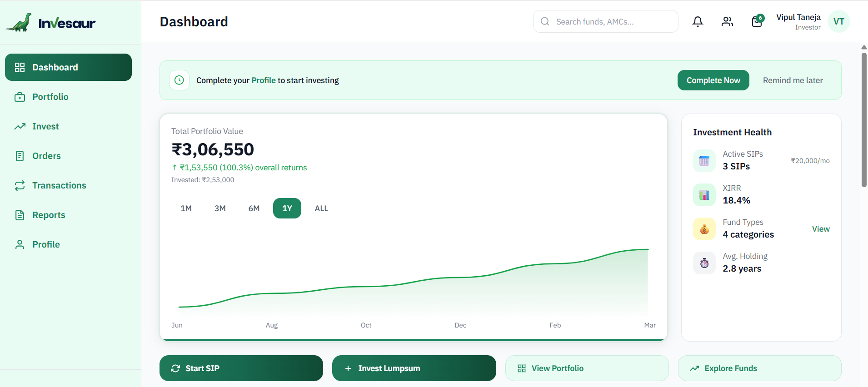Click the Total Portfolio Value label
Screen dimensions: 868x387
point(207,131)
